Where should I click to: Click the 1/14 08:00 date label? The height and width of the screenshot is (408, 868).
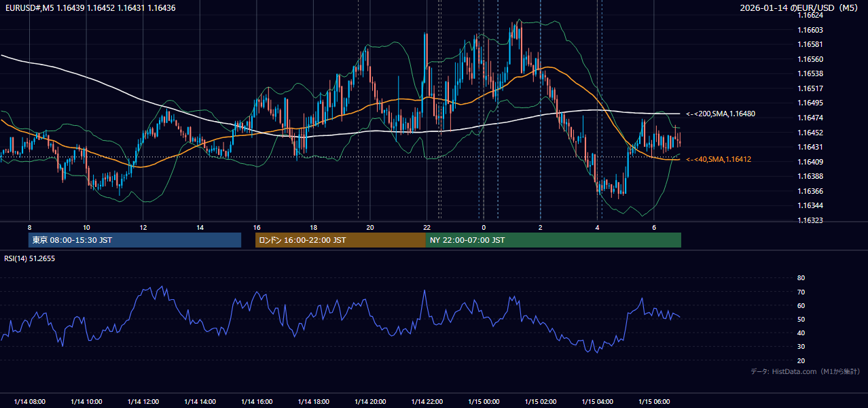pyautogui.click(x=29, y=402)
